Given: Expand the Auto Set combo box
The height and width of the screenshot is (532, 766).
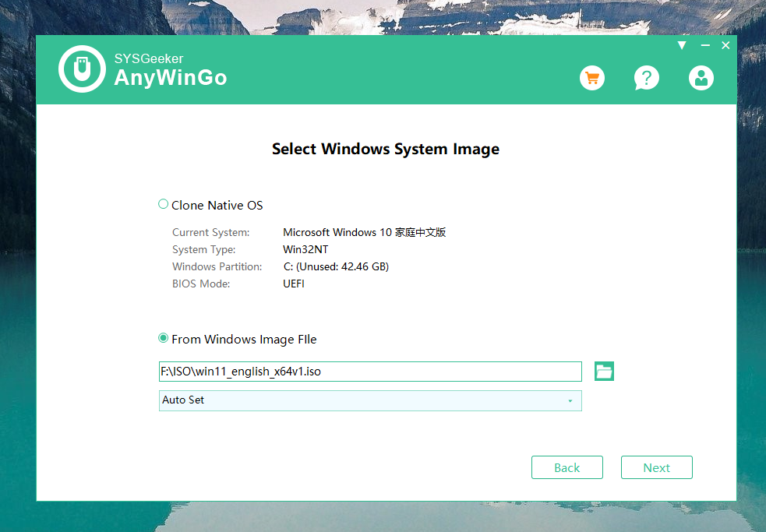Looking at the screenshot, I should tap(370, 400).
